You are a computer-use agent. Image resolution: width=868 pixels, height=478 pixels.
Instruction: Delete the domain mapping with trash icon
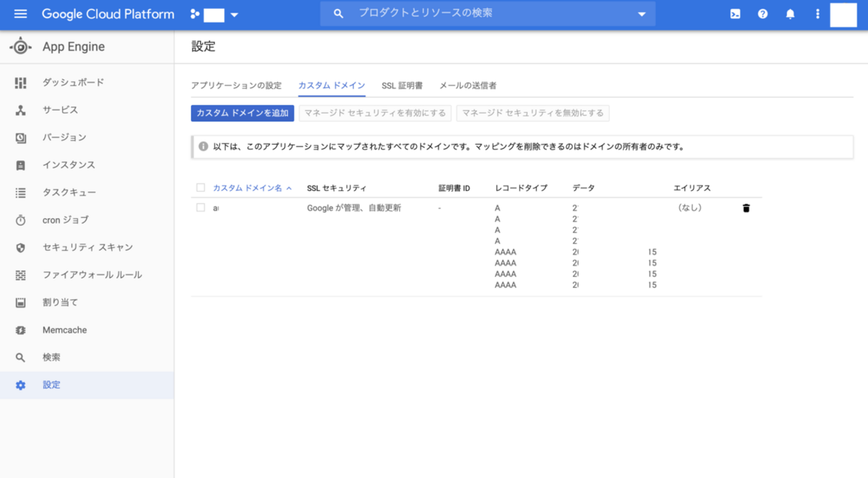click(746, 208)
